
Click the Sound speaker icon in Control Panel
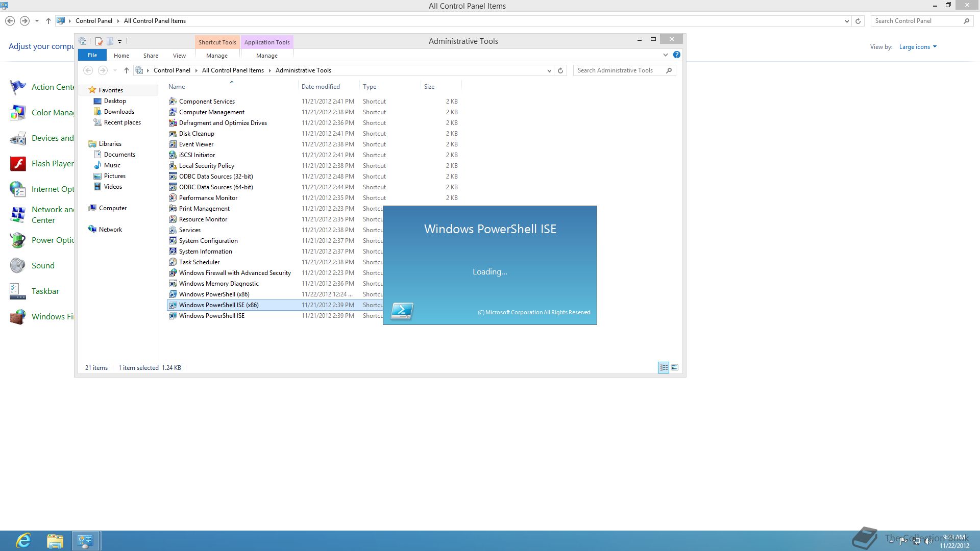(18, 266)
